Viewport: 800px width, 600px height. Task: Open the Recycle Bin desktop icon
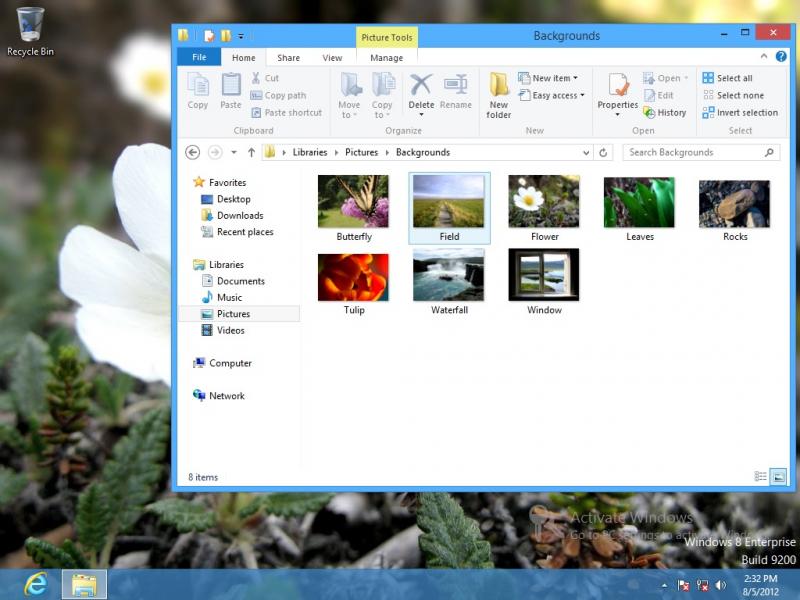[30, 32]
